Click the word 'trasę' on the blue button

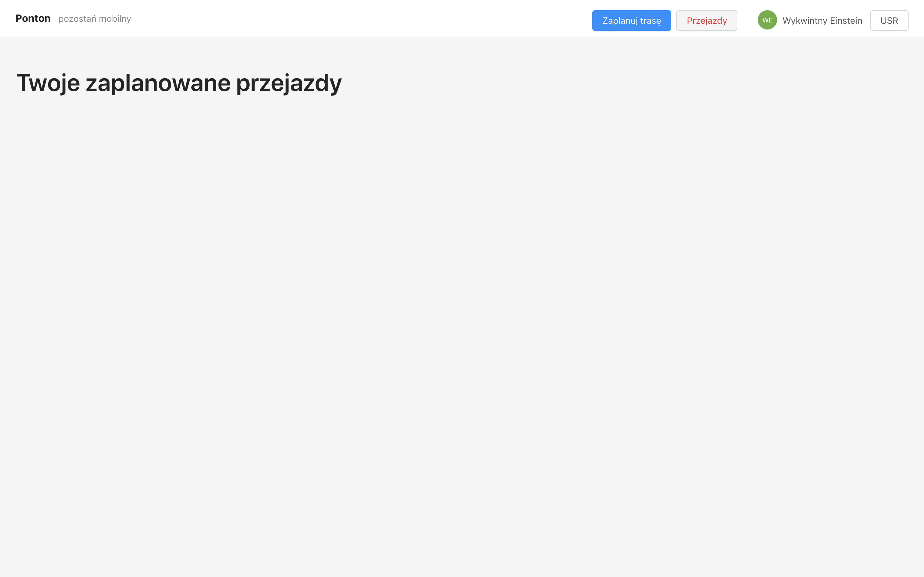[x=650, y=21]
